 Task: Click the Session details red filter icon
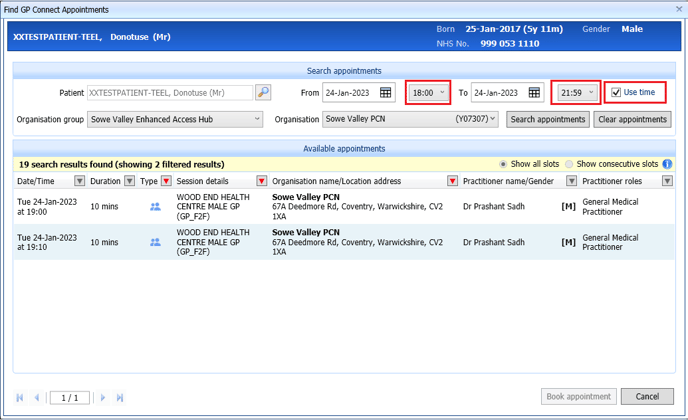point(262,181)
